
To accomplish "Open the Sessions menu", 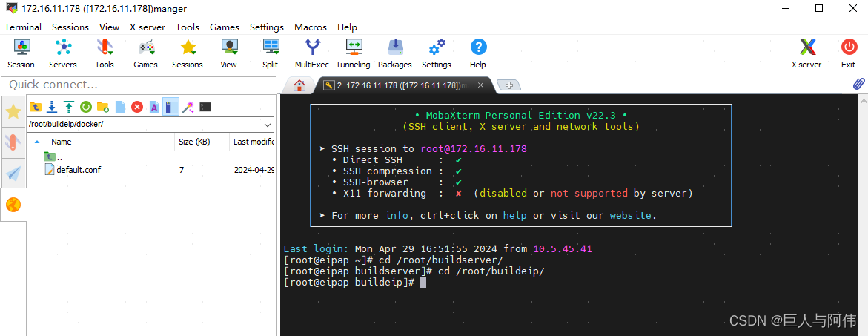I will click(x=70, y=27).
